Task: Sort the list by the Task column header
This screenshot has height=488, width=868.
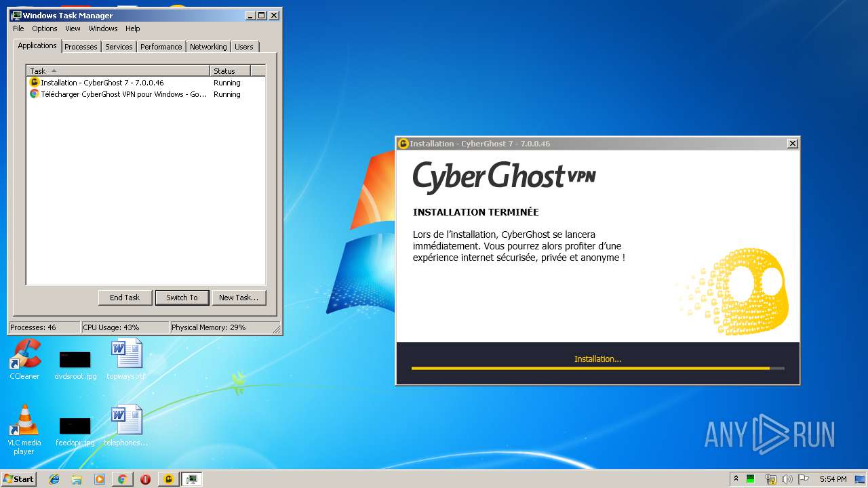Action: click(x=118, y=70)
